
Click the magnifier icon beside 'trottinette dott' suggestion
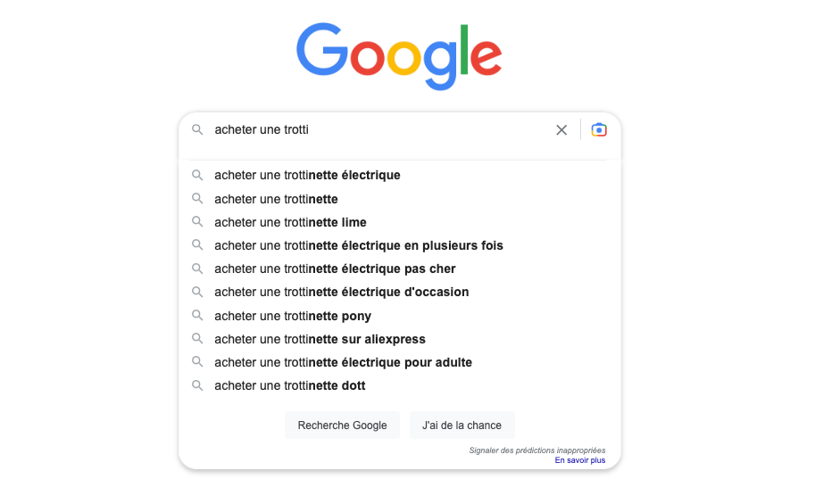point(197,385)
